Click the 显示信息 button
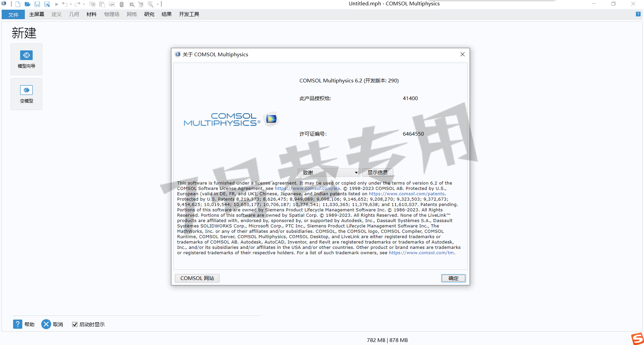This screenshot has height=345, width=644. tap(378, 172)
